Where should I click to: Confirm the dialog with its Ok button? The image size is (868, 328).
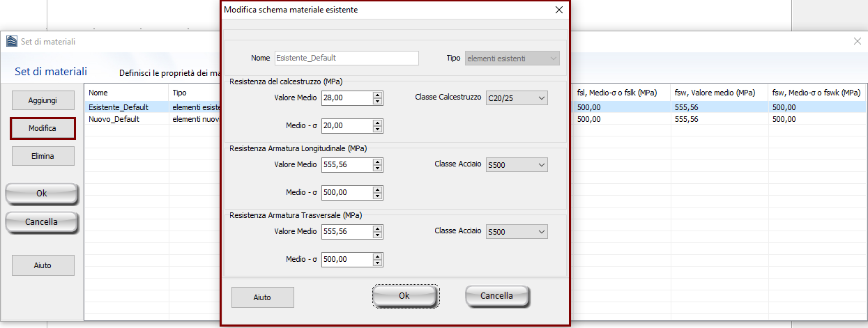404,296
